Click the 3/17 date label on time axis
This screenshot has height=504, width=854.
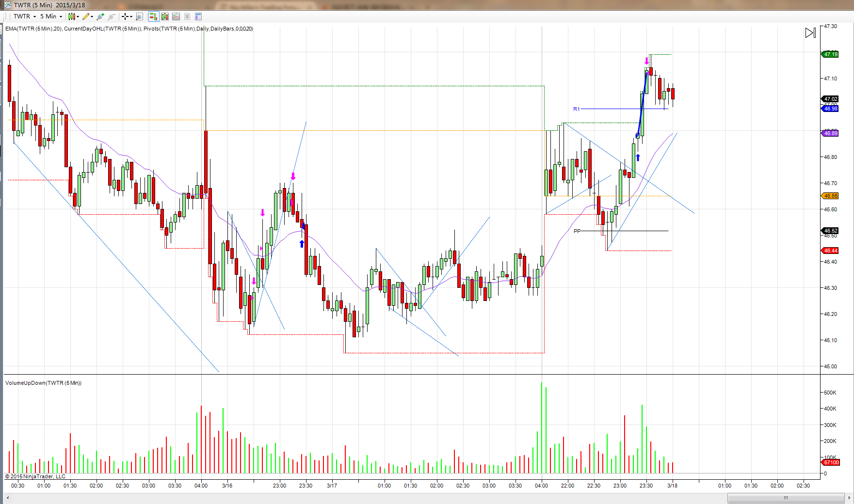(x=332, y=486)
